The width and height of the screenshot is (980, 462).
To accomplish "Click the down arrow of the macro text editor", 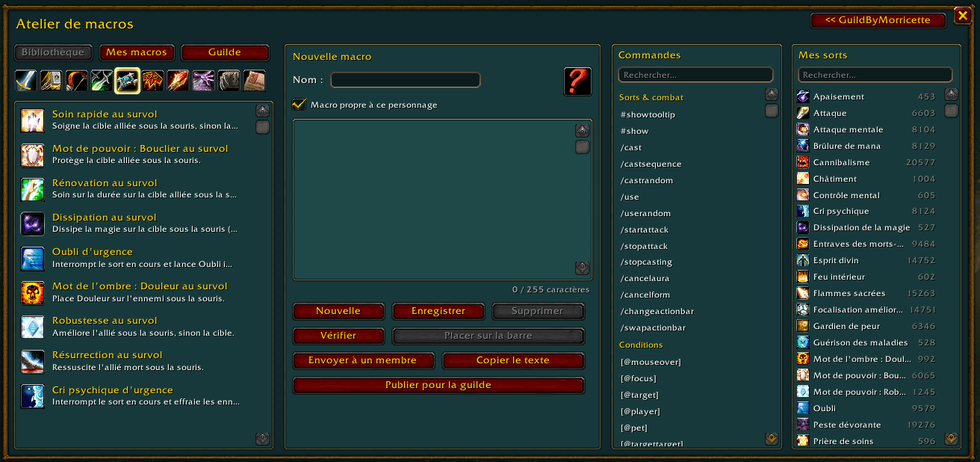I will pos(582,268).
